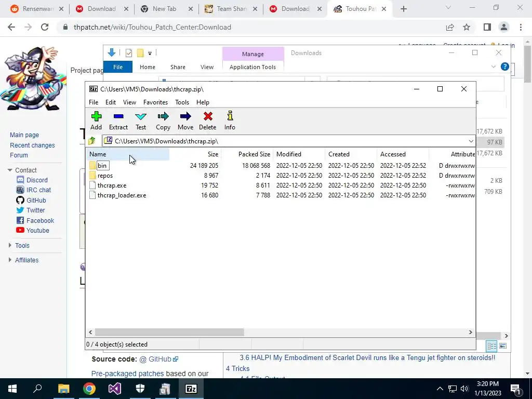
Task: Click the Copy toolbar icon
Action: pyautogui.click(x=163, y=121)
